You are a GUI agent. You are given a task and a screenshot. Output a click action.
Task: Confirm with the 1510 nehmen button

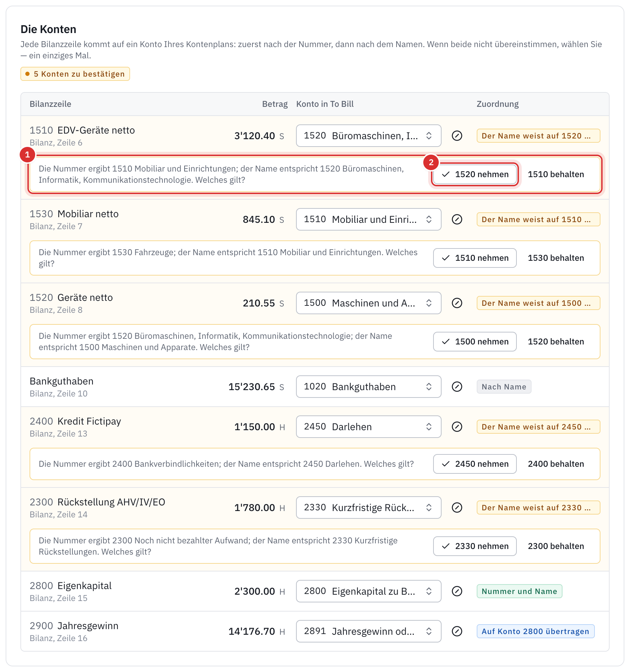pyautogui.click(x=475, y=258)
